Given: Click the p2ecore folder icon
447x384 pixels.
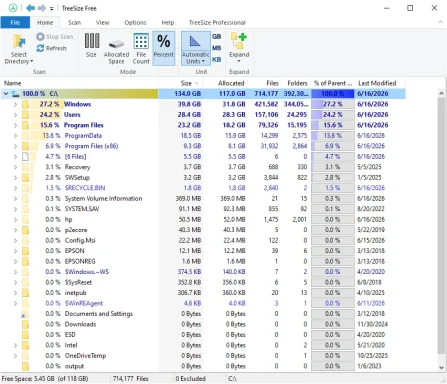Looking at the screenshot, I should coord(25,230).
